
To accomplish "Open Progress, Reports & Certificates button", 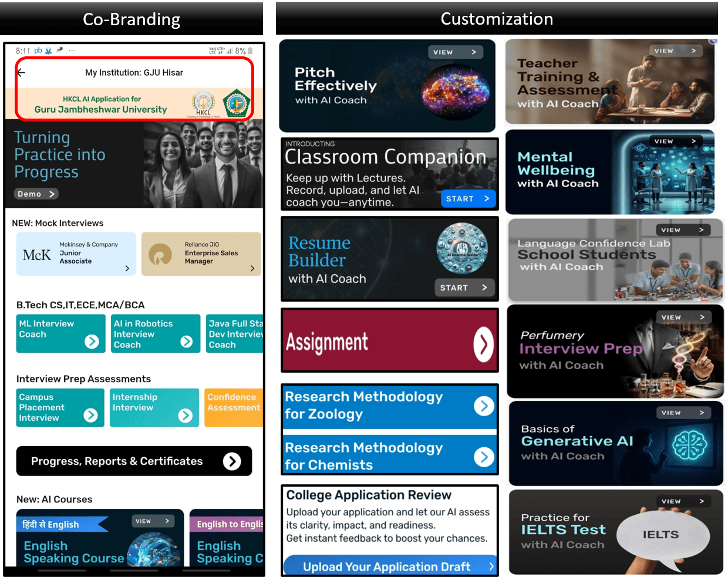I will point(134,461).
